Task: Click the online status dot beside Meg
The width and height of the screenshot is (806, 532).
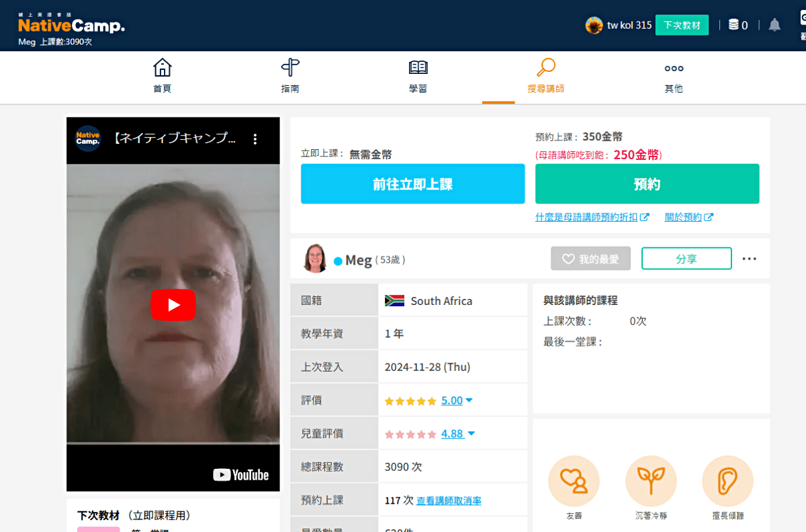Action: click(x=338, y=261)
